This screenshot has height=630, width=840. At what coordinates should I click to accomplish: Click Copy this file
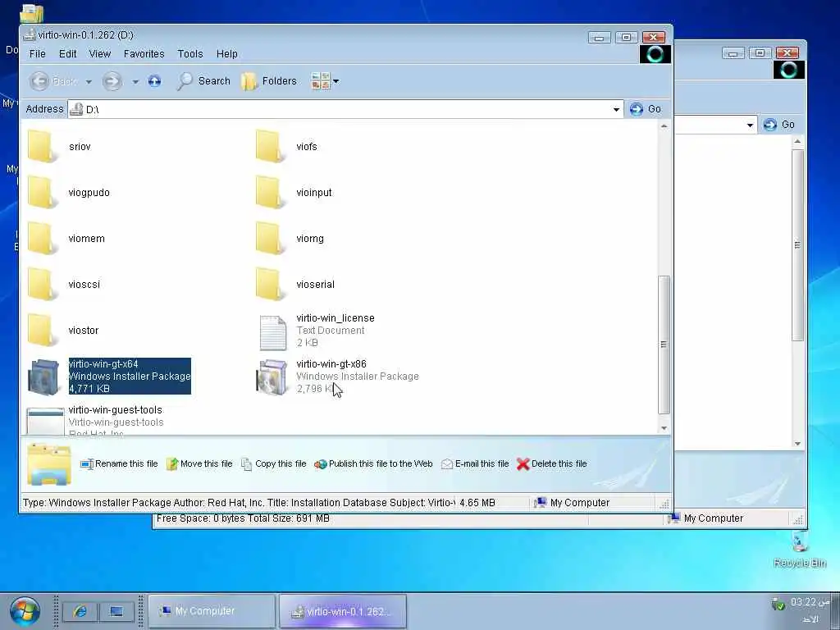pyautogui.click(x=274, y=464)
